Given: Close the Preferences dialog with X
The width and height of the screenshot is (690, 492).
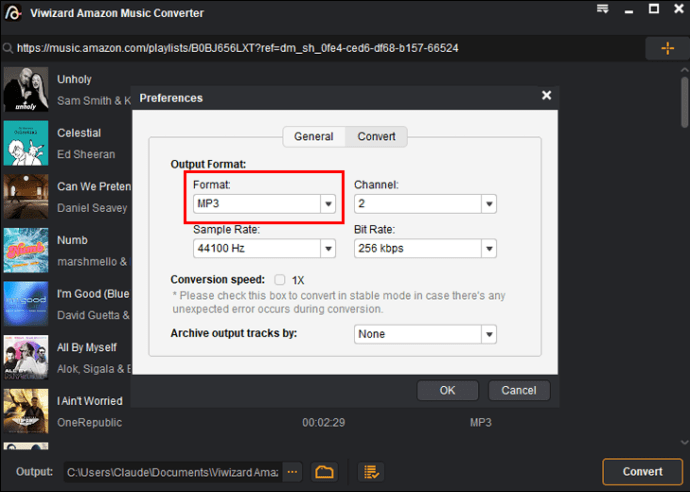Looking at the screenshot, I should (547, 95).
